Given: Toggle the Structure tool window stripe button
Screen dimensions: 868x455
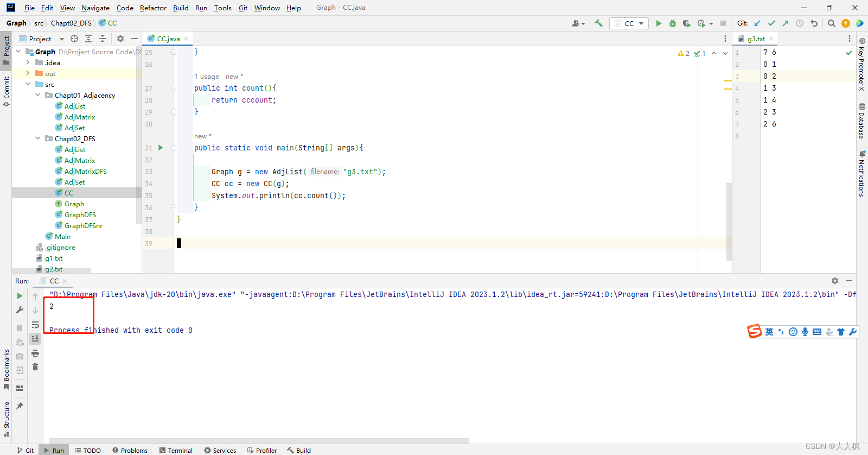Looking at the screenshot, I should [x=6, y=419].
